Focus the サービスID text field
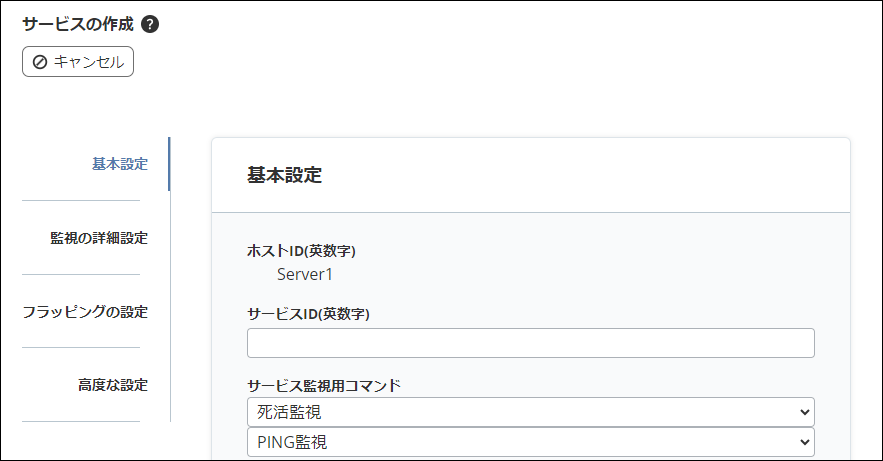The width and height of the screenshot is (883, 461). tap(530, 343)
